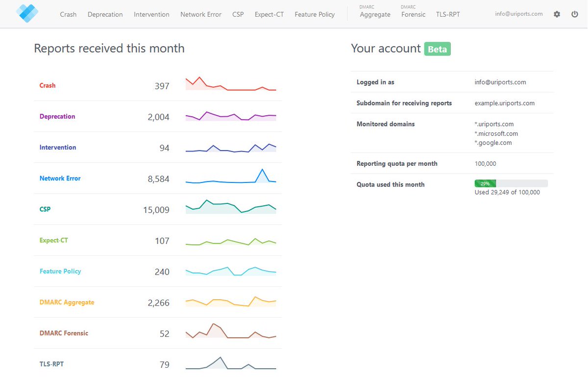
Task: Click the Network Error link in the reports list
Action: (x=60, y=178)
